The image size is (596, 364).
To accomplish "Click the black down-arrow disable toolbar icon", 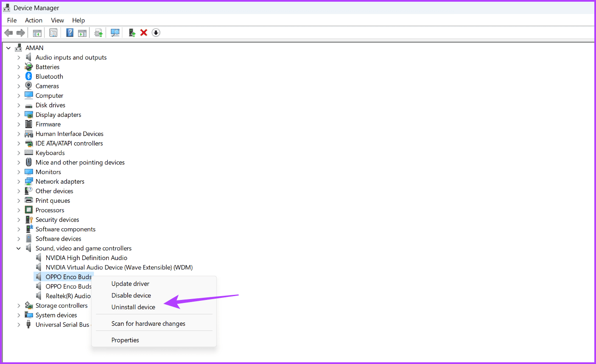I will 156,33.
